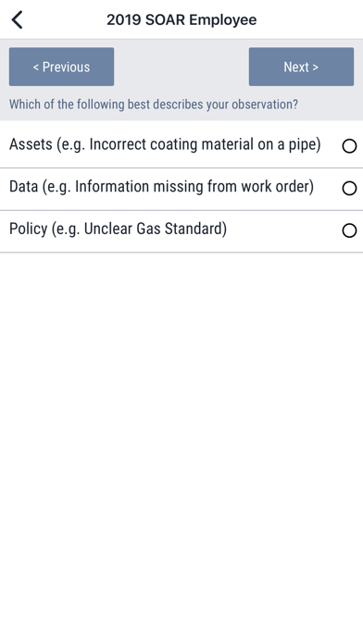Click the observation question prompt text

point(154,105)
